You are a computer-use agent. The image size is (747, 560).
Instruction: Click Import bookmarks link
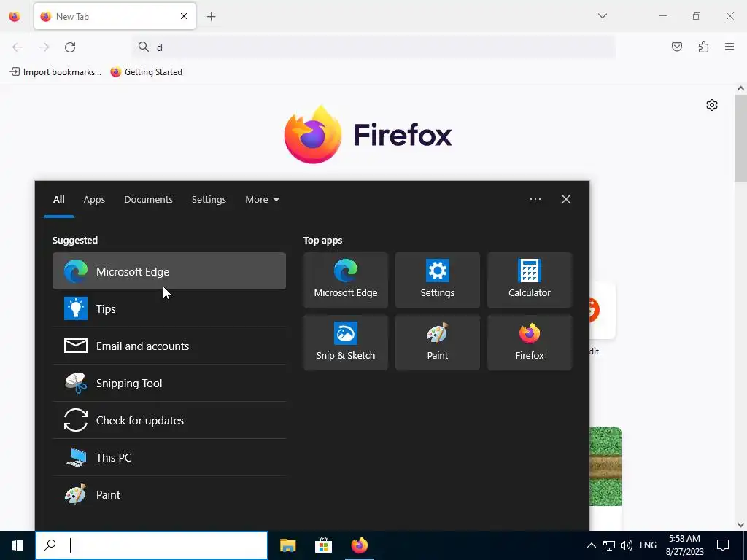(x=55, y=72)
